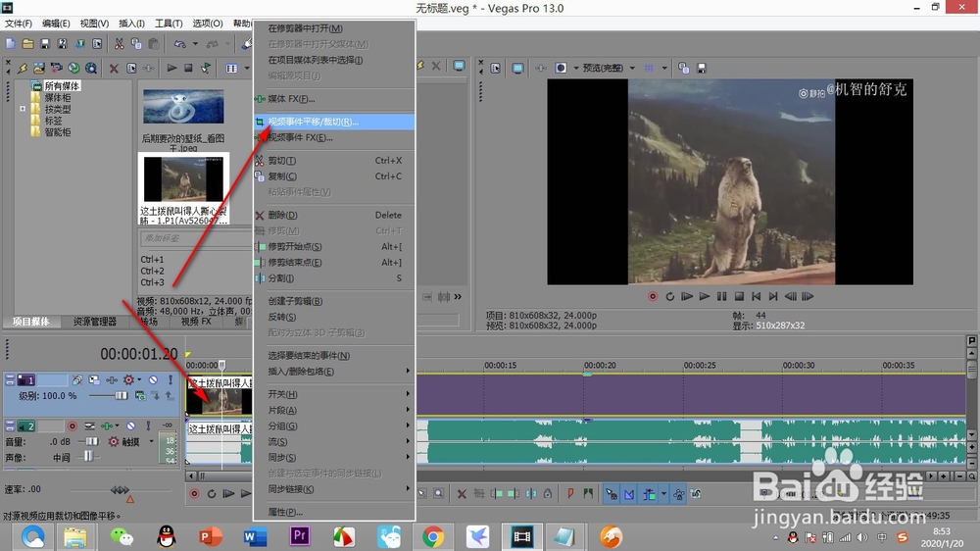Stop media preview in project media toolbar
980x551 pixels.
pyautogui.click(x=188, y=68)
